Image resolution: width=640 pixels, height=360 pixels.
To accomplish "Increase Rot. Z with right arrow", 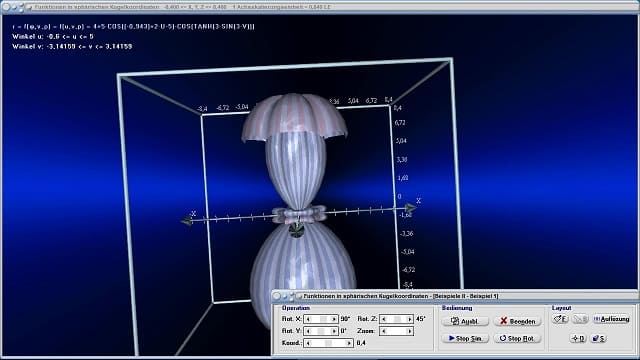I will point(410,319).
